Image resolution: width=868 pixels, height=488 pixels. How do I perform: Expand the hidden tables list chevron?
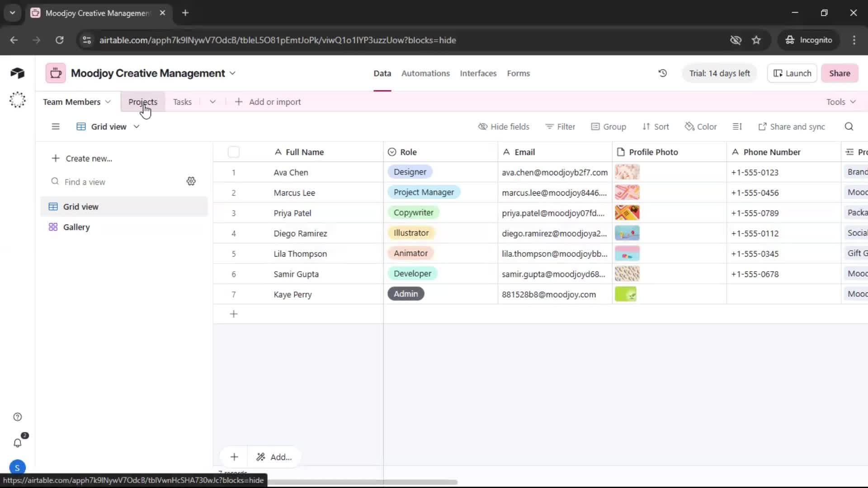click(212, 102)
